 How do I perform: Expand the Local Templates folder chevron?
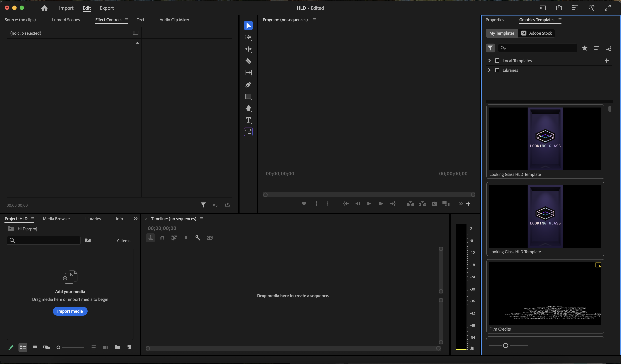click(x=489, y=61)
